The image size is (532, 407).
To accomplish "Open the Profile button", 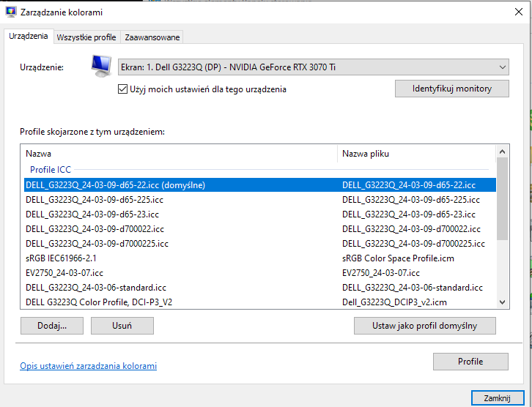I will click(x=470, y=362).
